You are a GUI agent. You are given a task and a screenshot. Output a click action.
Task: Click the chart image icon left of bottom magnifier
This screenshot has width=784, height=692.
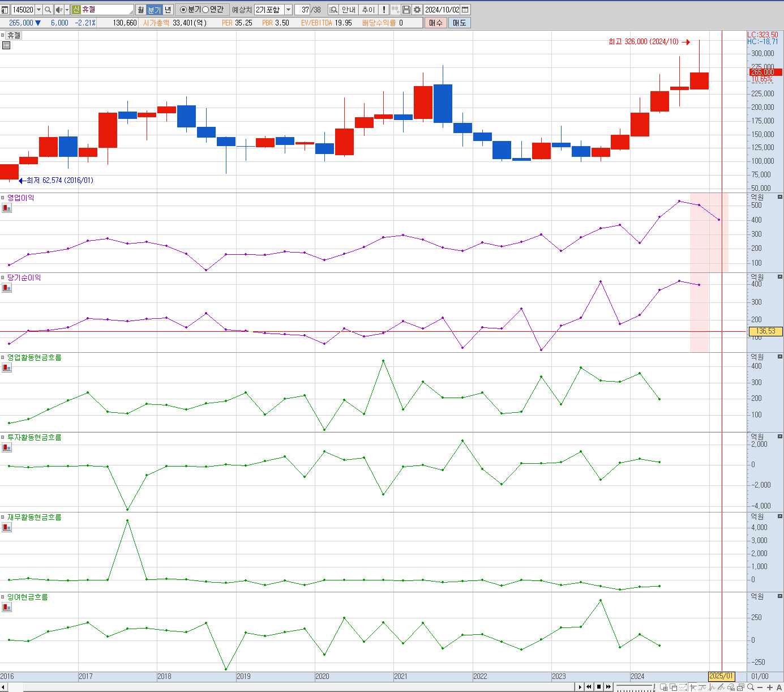click(x=740, y=687)
